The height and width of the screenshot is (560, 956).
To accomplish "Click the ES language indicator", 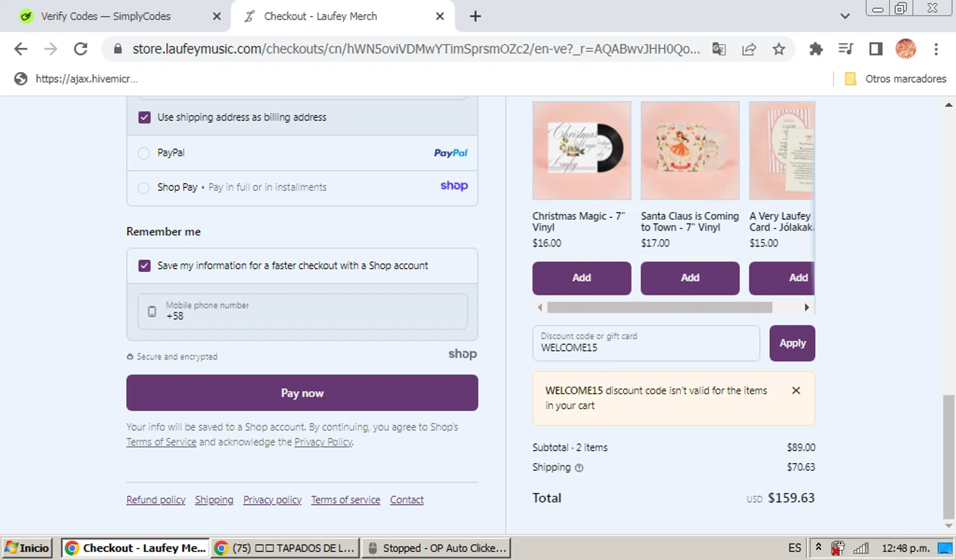I will 795,548.
